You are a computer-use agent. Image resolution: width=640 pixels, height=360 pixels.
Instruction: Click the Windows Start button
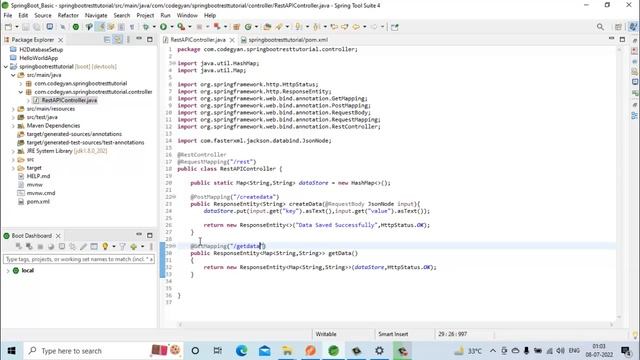pos(11,351)
